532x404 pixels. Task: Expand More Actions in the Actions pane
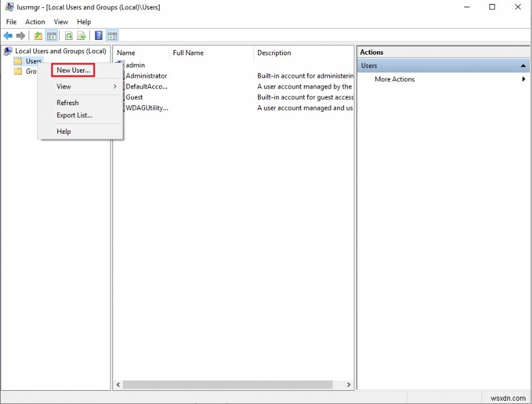coord(394,79)
